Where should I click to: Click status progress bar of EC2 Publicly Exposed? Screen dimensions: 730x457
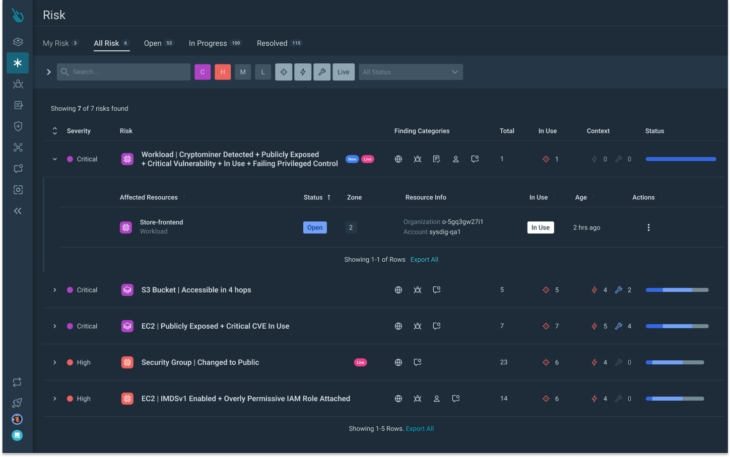[x=677, y=326]
